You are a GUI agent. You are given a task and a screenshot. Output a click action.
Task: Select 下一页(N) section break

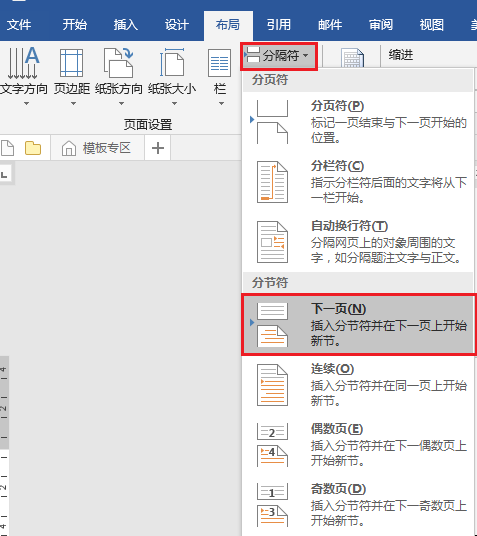[x=358, y=324]
